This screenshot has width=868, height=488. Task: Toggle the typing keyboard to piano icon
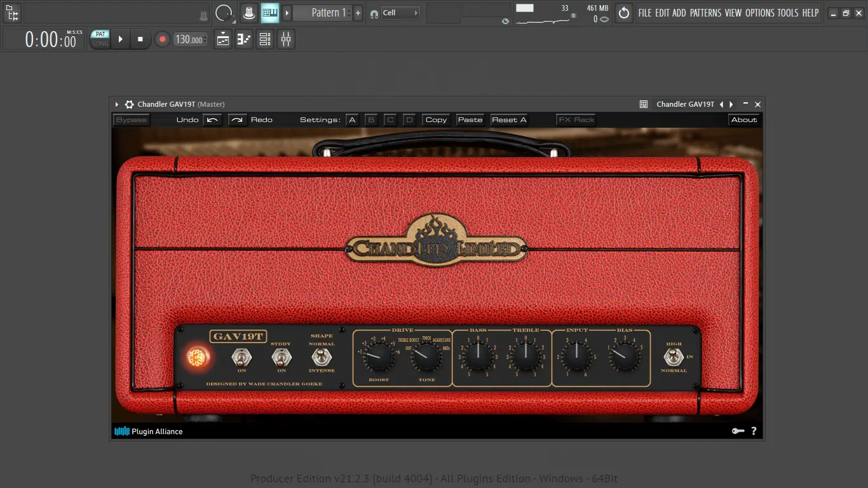pos(270,13)
